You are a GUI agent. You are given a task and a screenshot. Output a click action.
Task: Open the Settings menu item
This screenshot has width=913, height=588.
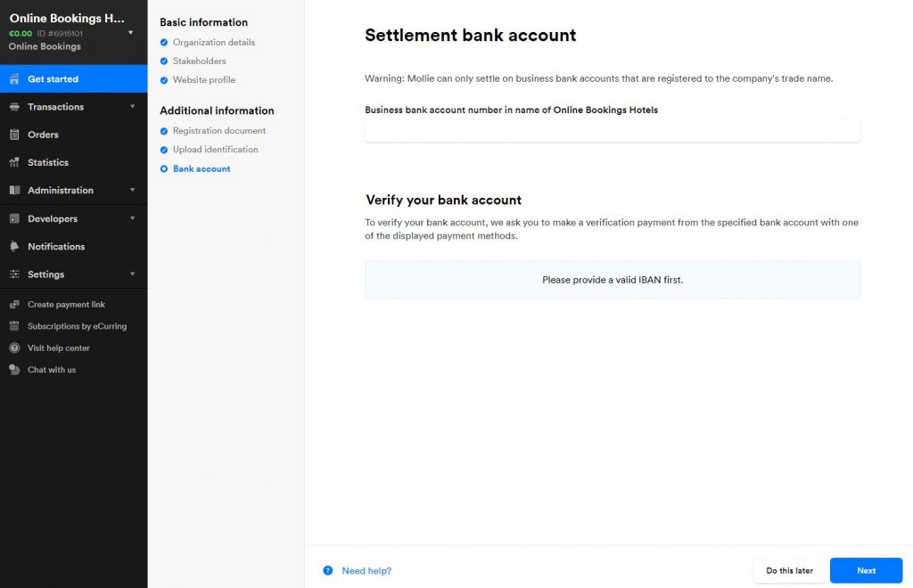point(73,274)
